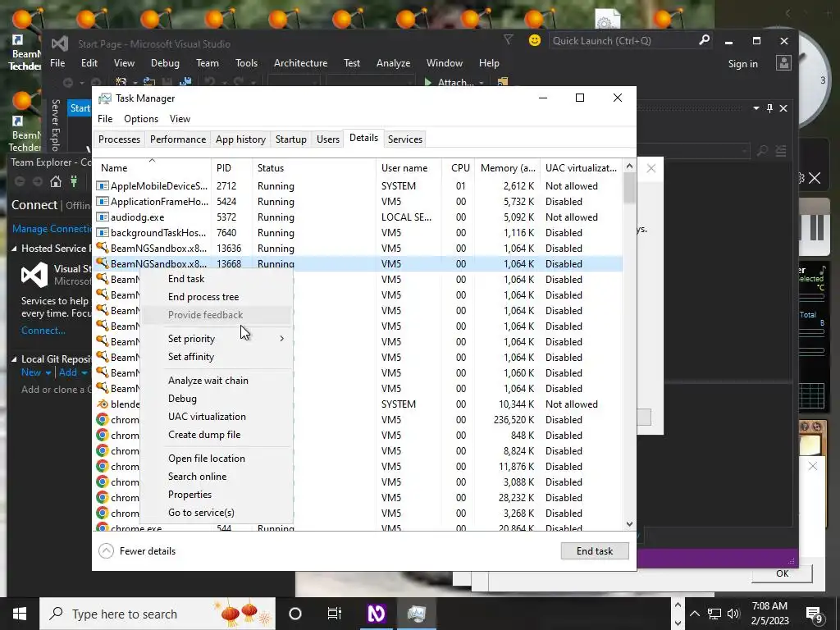840x630 pixels.
Task: Choose End process tree from context menu
Action: (203, 297)
